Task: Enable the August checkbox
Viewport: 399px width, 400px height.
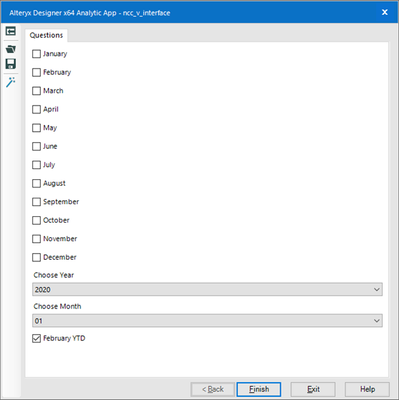Action: point(36,183)
